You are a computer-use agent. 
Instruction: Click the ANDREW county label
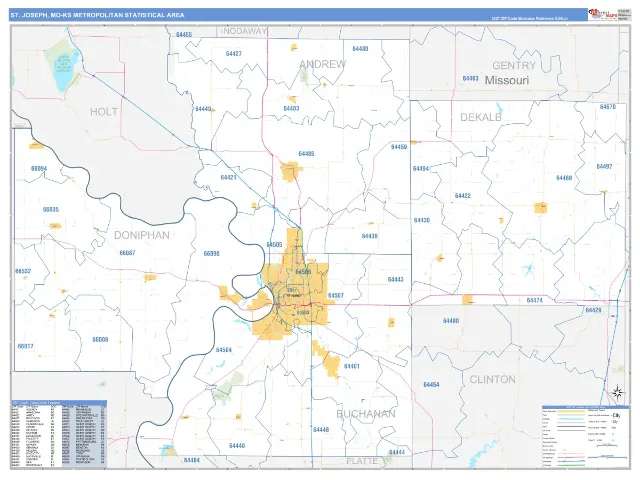(x=322, y=64)
